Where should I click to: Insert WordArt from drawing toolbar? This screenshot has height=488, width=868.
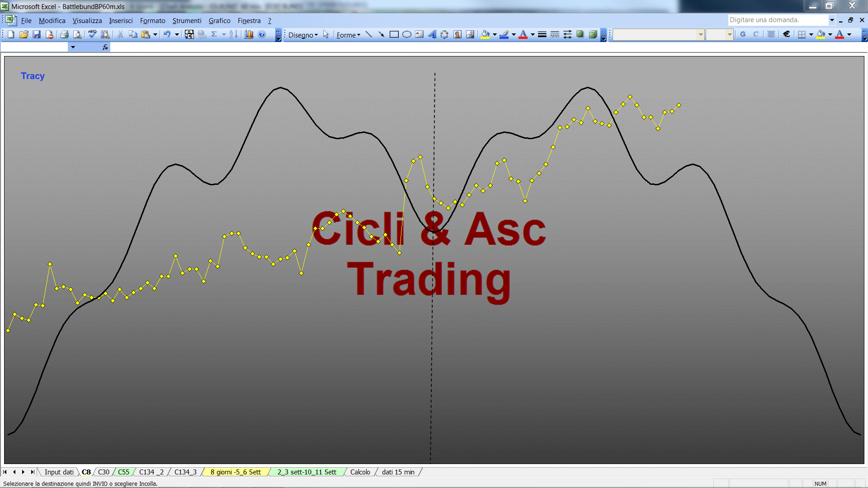[x=432, y=34]
